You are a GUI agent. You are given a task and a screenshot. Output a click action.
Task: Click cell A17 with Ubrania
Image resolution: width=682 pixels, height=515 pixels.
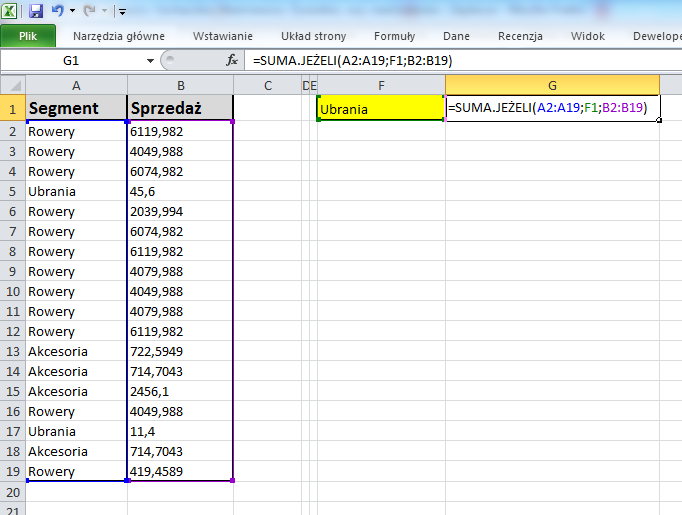[x=76, y=431]
